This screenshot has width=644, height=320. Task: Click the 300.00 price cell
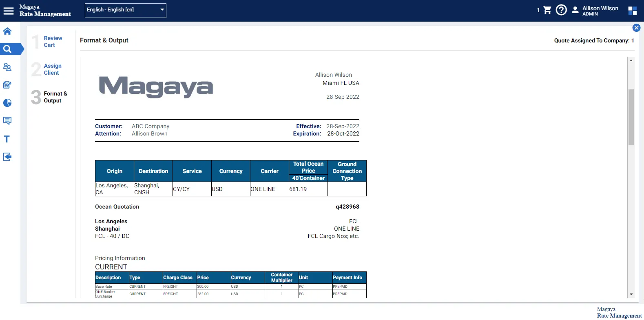coord(213,287)
